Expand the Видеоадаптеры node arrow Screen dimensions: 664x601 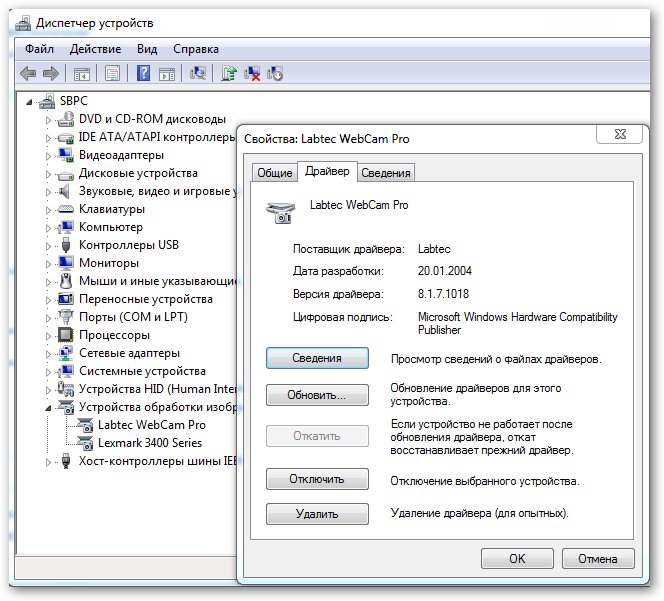pyautogui.click(x=48, y=156)
